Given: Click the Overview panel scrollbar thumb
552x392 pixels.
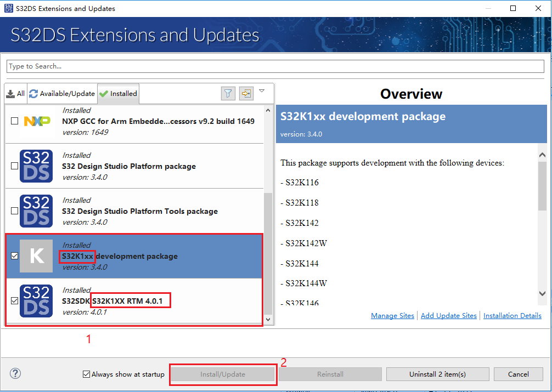Looking at the screenshot, I should point(542,186).
